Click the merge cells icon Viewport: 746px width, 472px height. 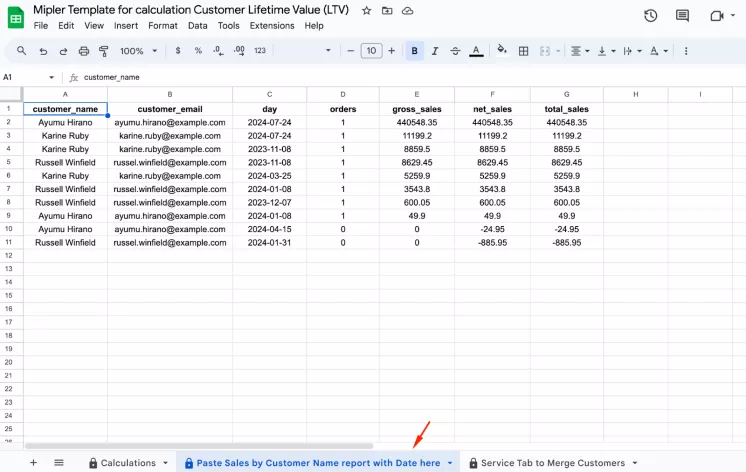point(545,51)
